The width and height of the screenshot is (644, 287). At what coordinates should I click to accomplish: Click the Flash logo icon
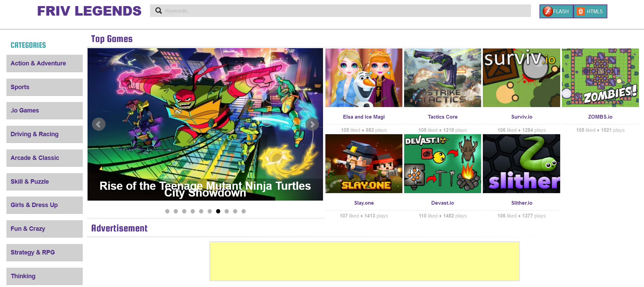point(547,11)
